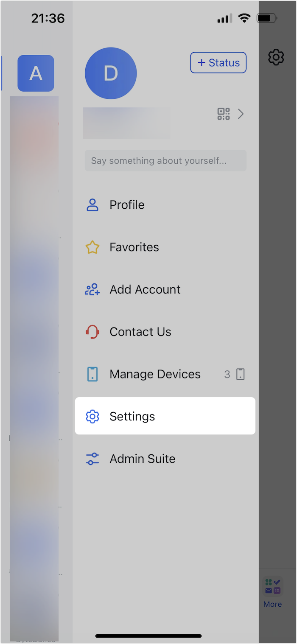
Task: Open the Settings menu item
Action: coord(165,416)
